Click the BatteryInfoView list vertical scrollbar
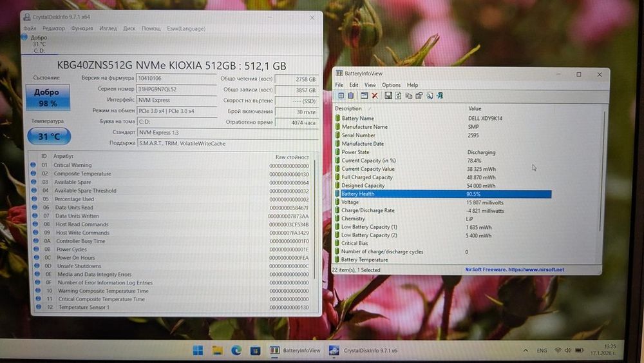644x363 pixels. 604,173
